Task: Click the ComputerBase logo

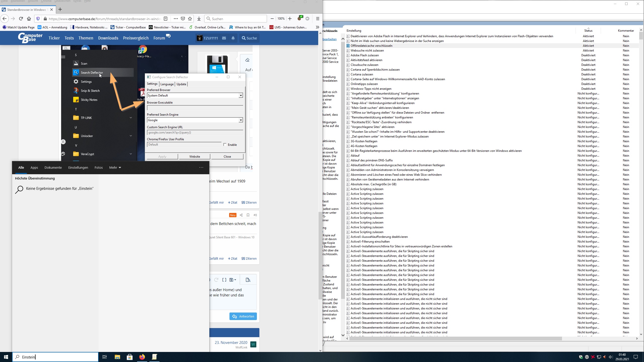Action: point(30,38)
